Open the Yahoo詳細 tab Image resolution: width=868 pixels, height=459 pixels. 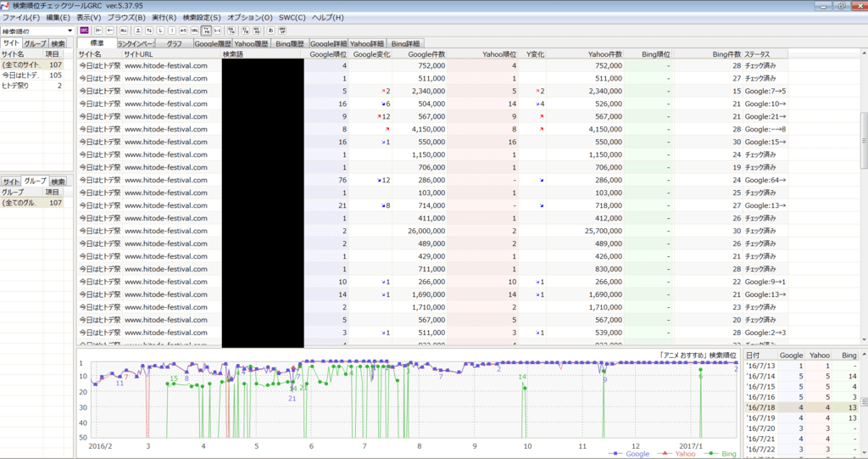[369, 43]
